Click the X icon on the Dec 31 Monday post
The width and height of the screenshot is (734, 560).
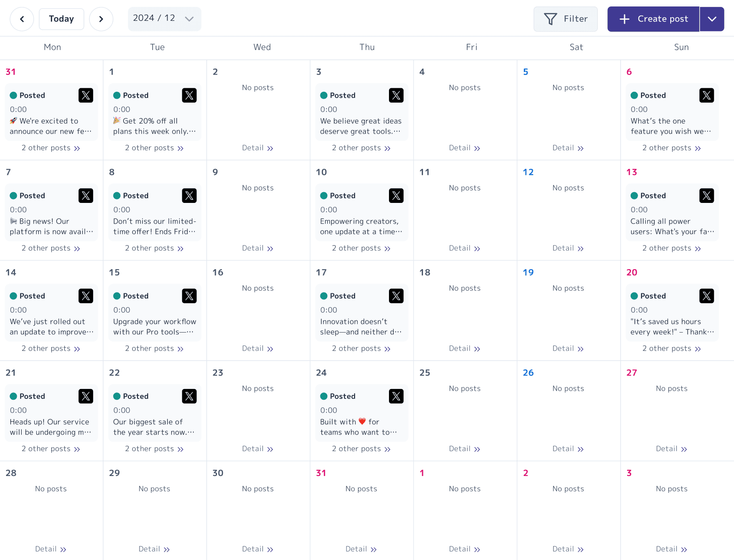point(86,95)
